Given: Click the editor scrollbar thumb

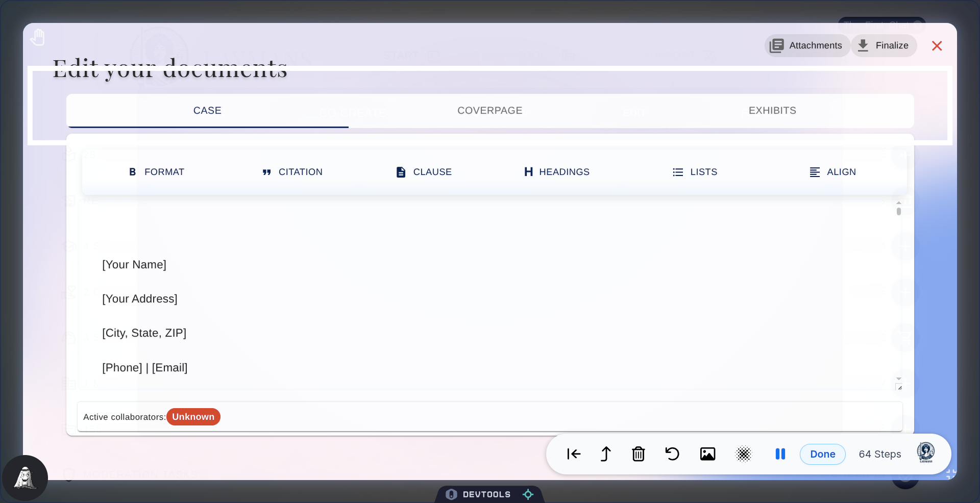Looking at the screenshot, I should click(x=899, y=211).
